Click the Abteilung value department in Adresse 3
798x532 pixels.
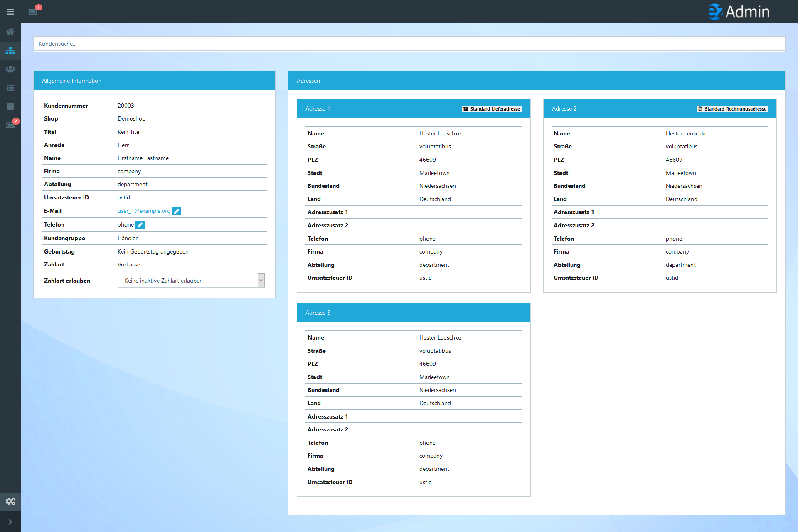434,469
